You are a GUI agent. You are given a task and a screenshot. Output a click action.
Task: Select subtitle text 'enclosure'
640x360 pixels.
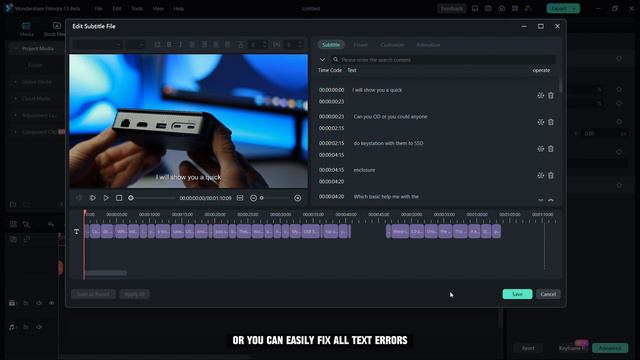click(364, 170)
